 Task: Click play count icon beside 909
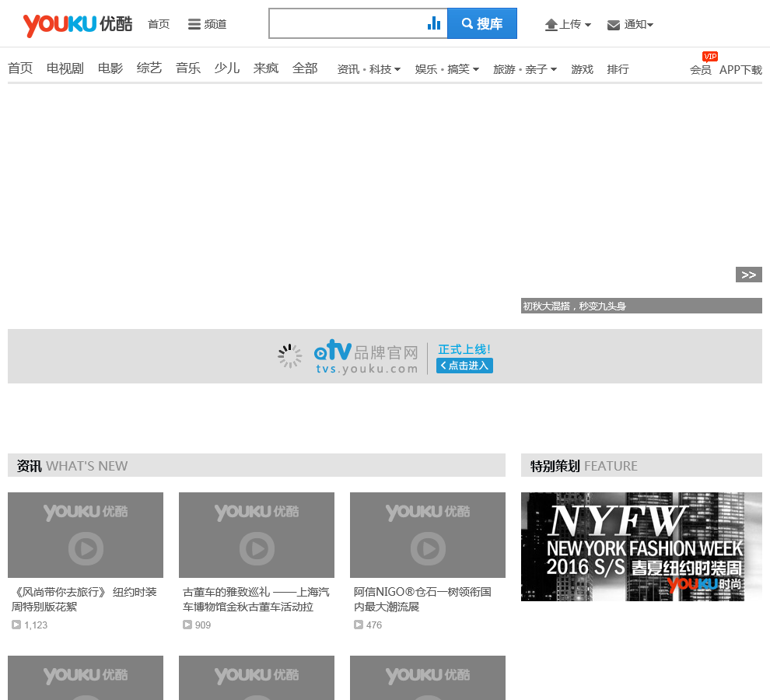pyautogui.click(x=187, y=625)
